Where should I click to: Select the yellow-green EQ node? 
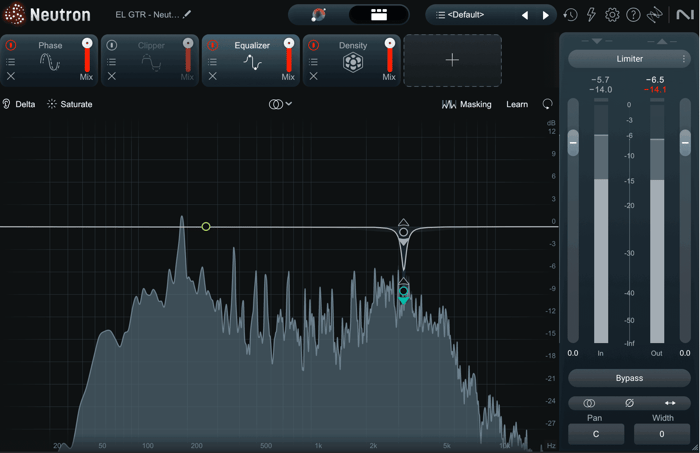tap(206, 227)
